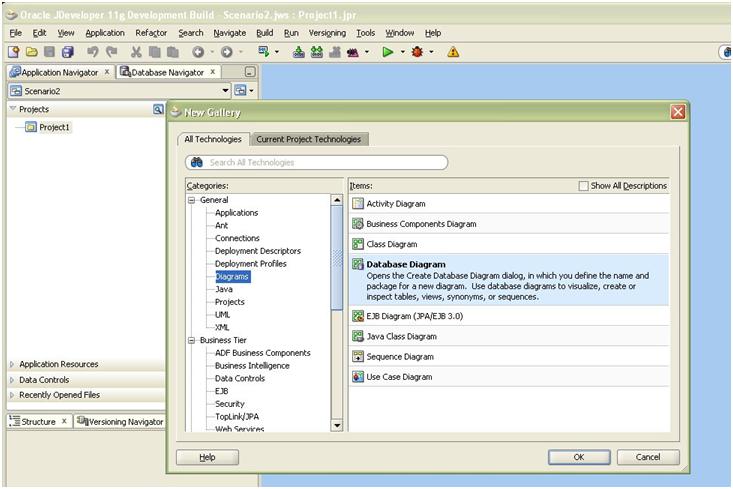Viewport: 733px width, 489px height.
Task: Select the ADF Business Components category
Action: [263, 353]
